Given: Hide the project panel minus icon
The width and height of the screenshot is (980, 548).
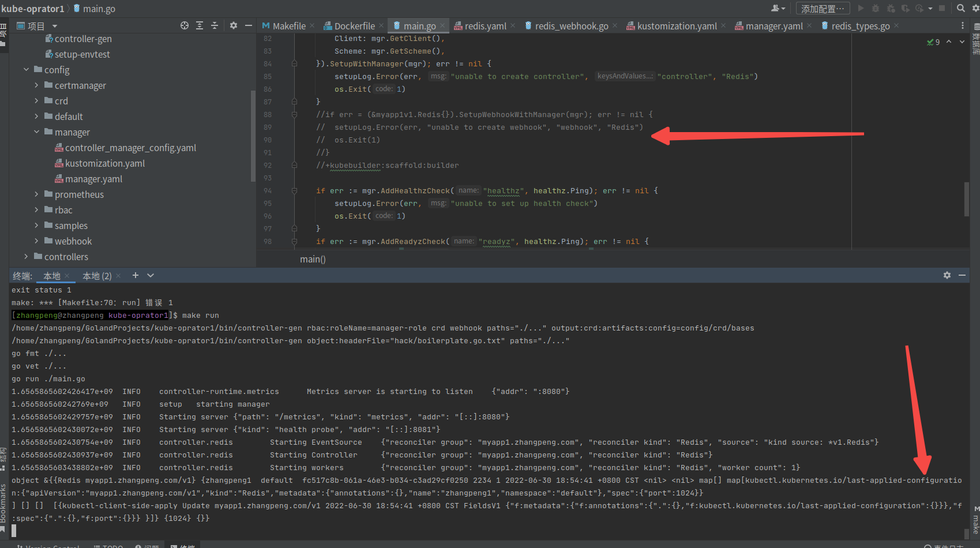Looking at the screenshot, I should (x=249, y=25).
